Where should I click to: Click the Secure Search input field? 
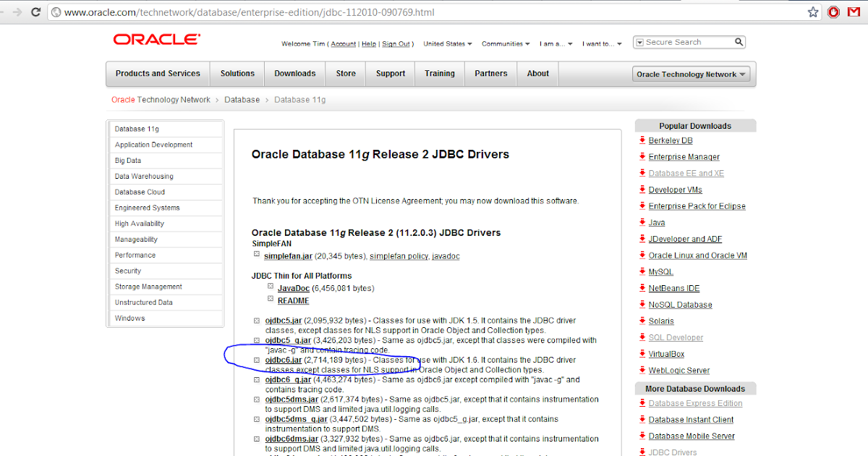coord(689,43)
